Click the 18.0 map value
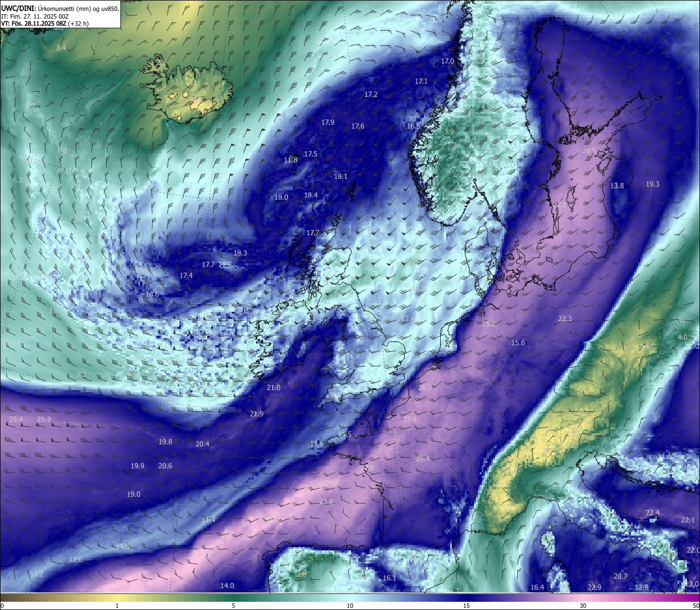The image size is (700, 610). [x=281, y=197]
